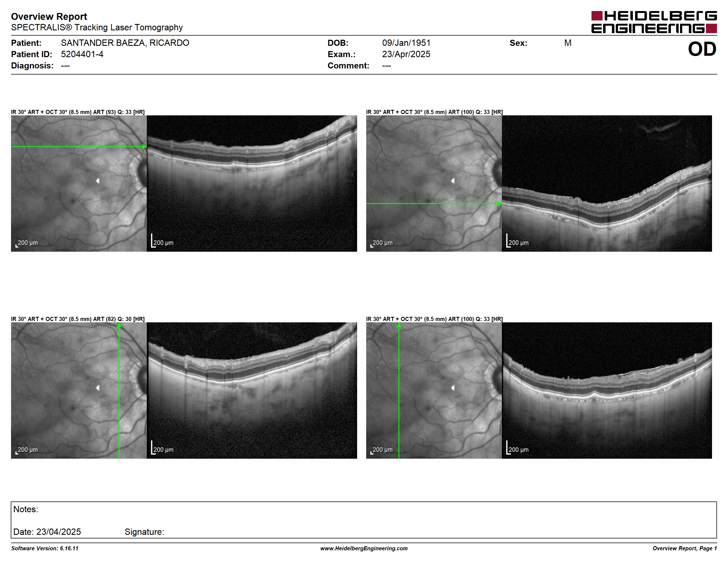Viewport: 728px width, 563px height.
Task: Click the Diagnosis label
Action: (32, 66)
